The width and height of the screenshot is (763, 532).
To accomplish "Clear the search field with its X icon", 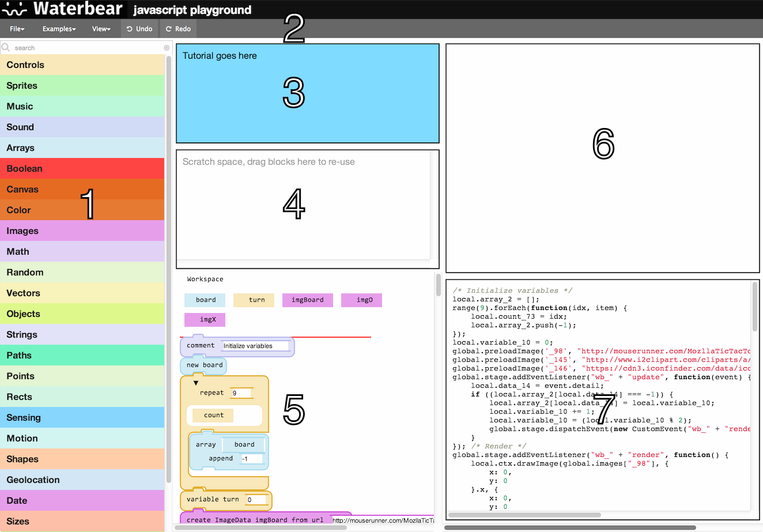I will pyautogui.click(x=167, y=48).
